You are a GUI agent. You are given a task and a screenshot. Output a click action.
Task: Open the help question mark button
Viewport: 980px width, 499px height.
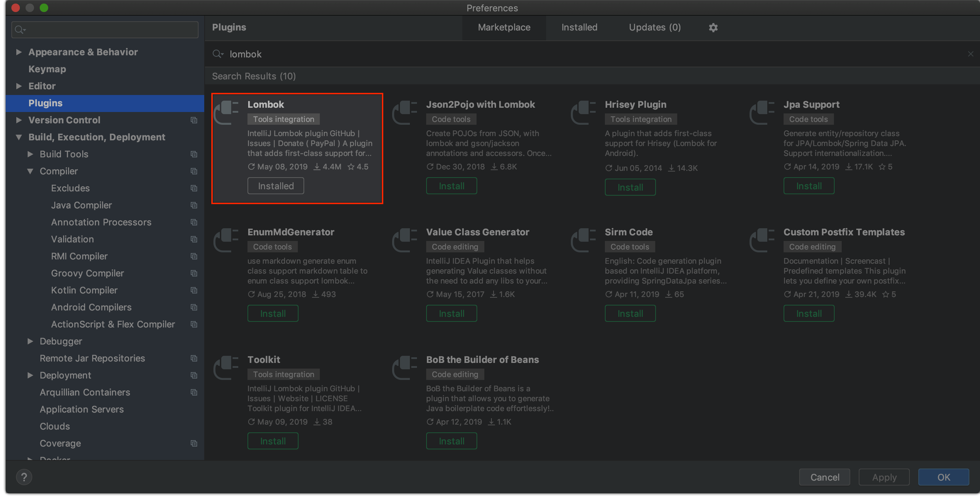[24, 477]
